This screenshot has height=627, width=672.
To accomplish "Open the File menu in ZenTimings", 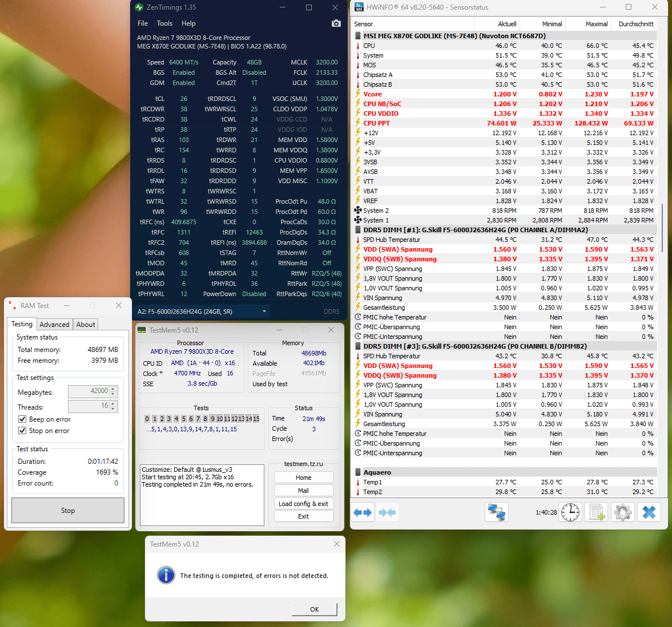I will coord(143,23).
